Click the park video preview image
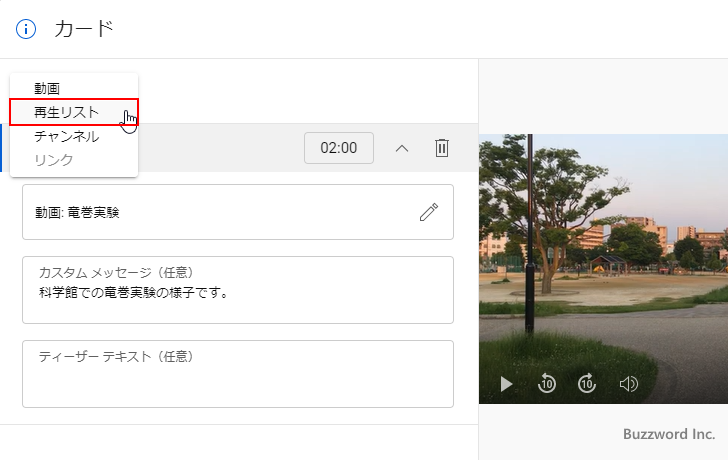This screenshot has height=460, width=728. point(604,269)
